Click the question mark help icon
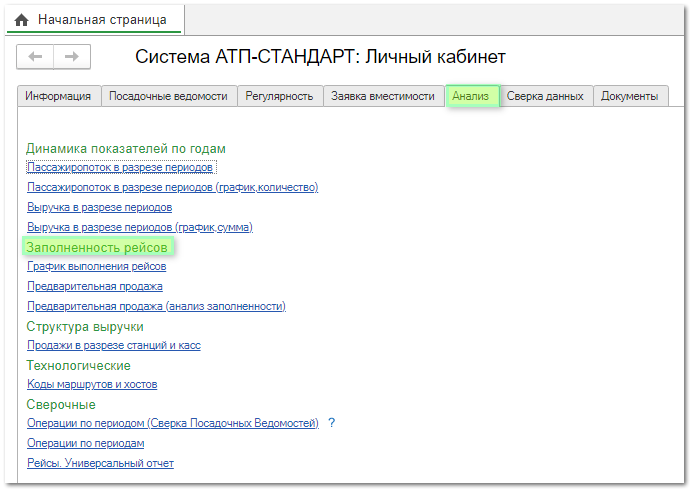Image resolution: width=693 pixels, height=492 pixels. pyautogui.click(x=331, y=423)
